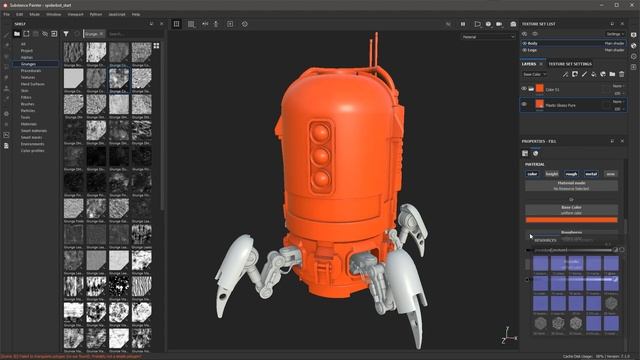
Task: Click the video camera icon in viewport toolbar
Action: [499, 24]
